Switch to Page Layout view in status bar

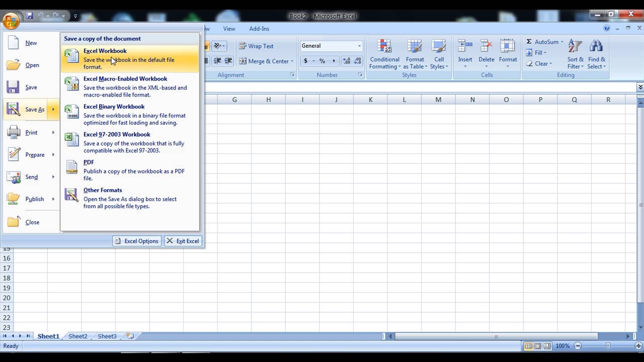pos(538,346)
